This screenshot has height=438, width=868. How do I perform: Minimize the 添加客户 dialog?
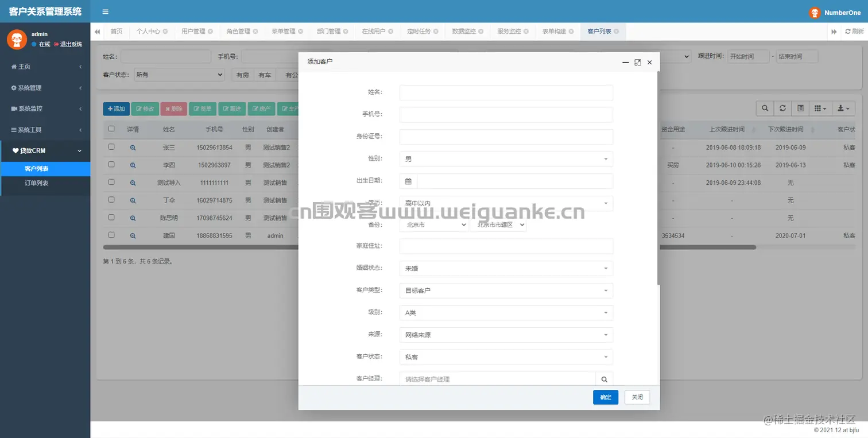point(626,62)
